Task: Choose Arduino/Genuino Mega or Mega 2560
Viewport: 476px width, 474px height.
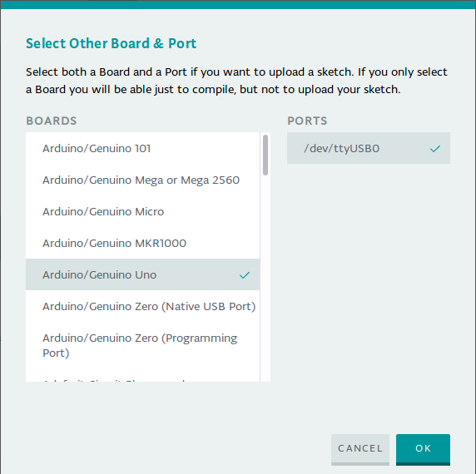Action: point(142,180)
